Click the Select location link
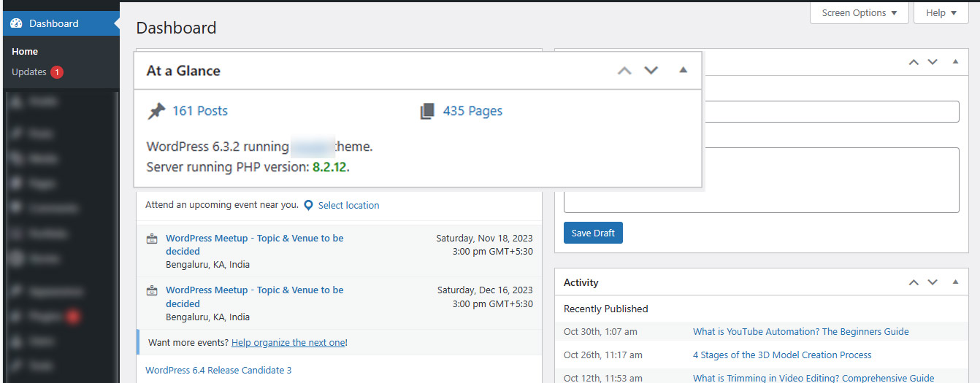980x383 pixels. point(348,205)
